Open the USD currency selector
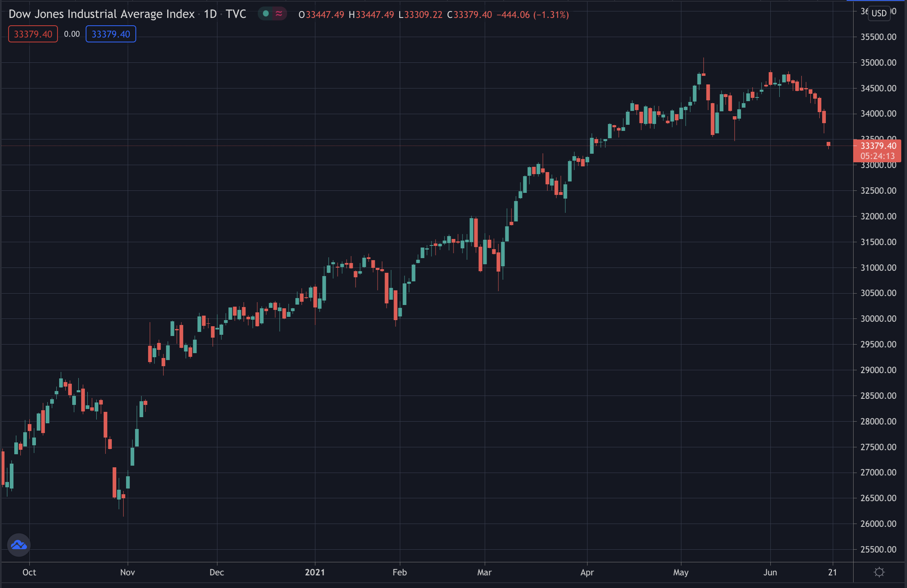 (879, 13)
